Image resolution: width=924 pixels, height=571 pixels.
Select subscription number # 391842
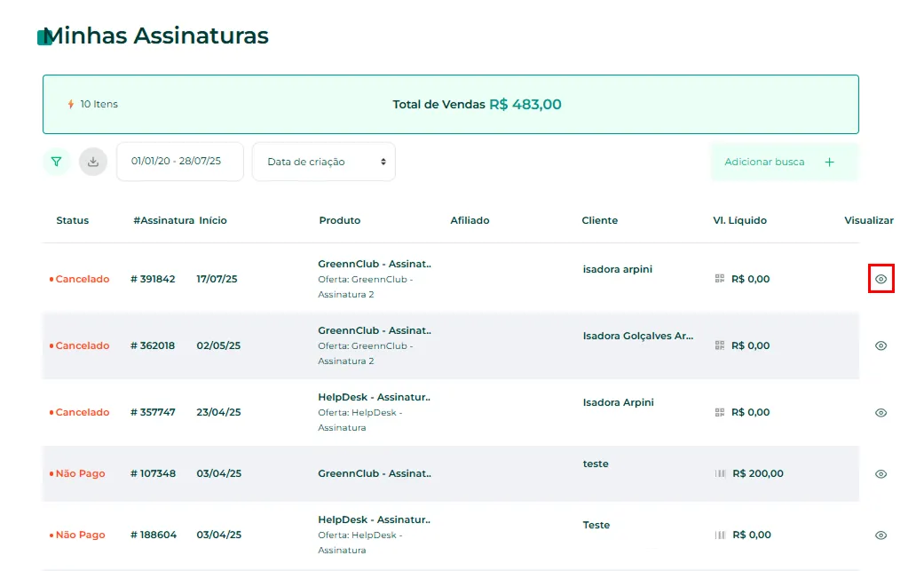[x=153, y=279]
